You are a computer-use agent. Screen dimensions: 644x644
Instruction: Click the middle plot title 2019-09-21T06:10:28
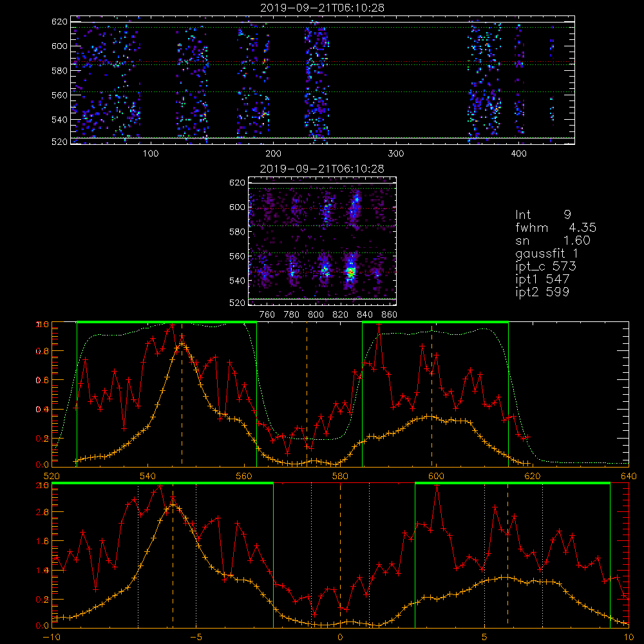point(322,169)
